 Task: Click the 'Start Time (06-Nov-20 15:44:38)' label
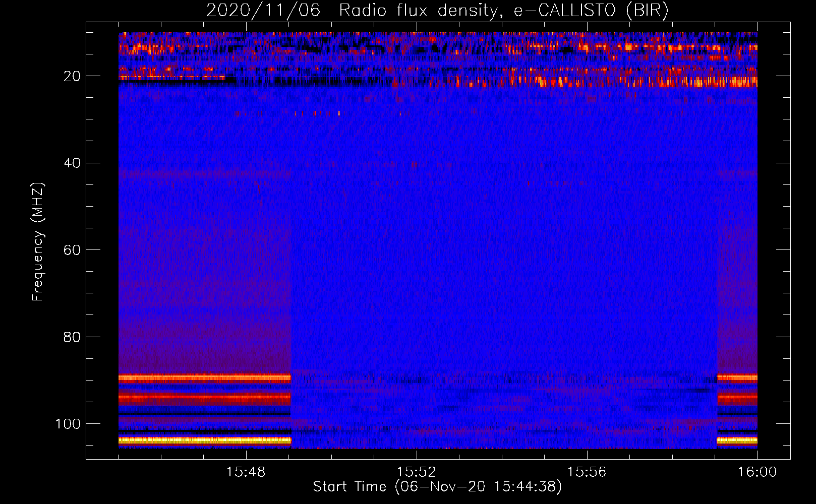[437, 487]
